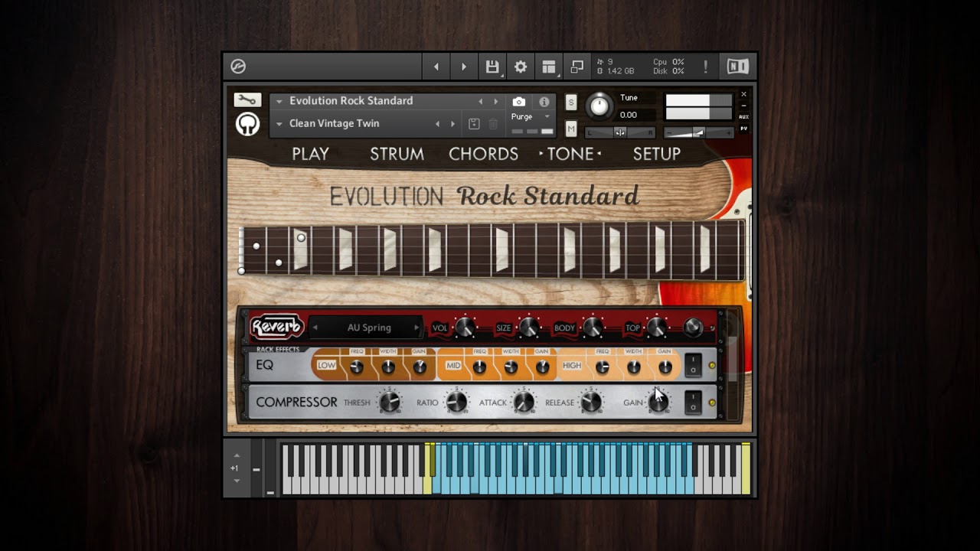Viewport: 980px width, 551px height.
Task: Switch to the TONE tab
Action: click(x=570, y=154)
